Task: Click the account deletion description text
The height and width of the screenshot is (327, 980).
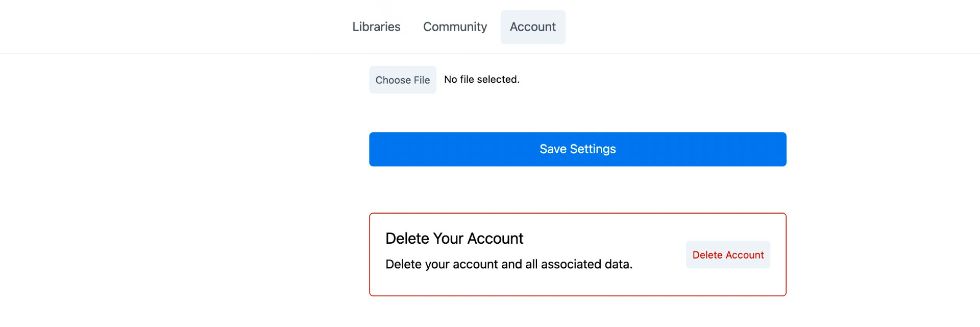Action: 509,264
